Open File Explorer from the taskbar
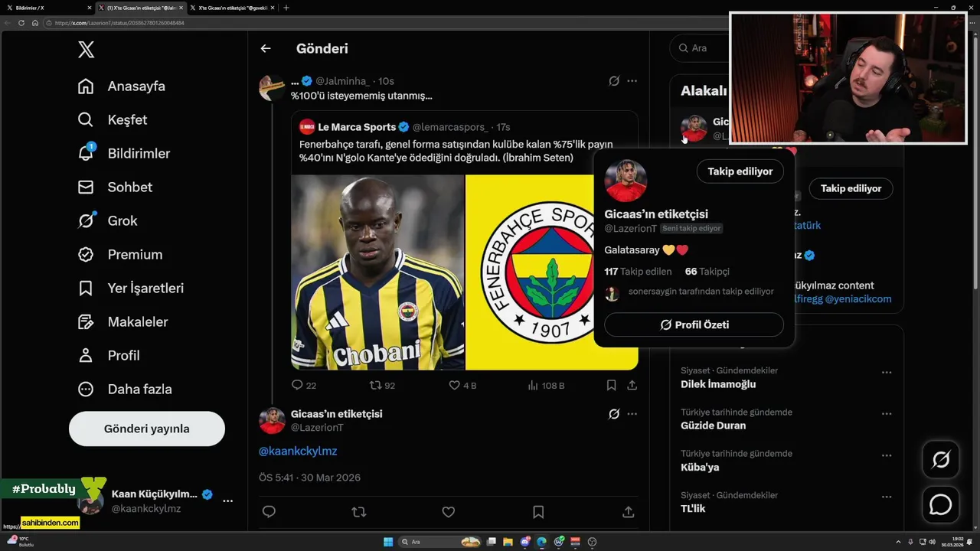Viewport: 980px width, 551px height. click(508, 542)
